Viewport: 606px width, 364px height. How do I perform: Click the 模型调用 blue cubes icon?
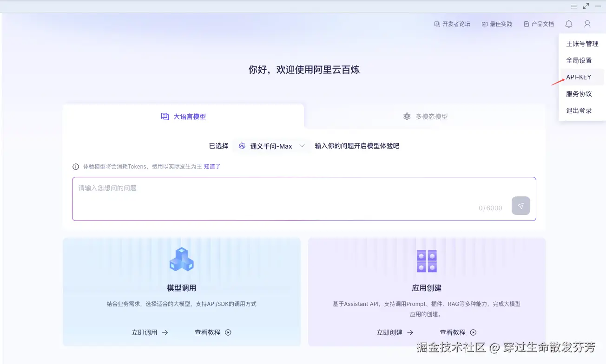coord(181,260)
